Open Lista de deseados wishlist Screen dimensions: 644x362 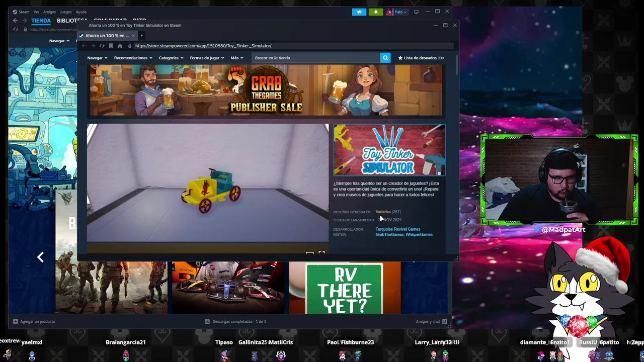421,58
